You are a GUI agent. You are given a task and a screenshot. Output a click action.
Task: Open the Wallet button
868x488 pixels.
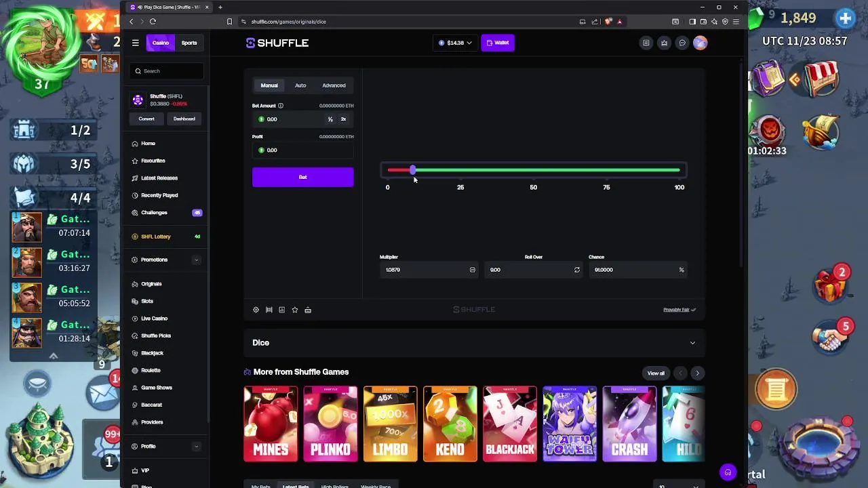(498, 43)
